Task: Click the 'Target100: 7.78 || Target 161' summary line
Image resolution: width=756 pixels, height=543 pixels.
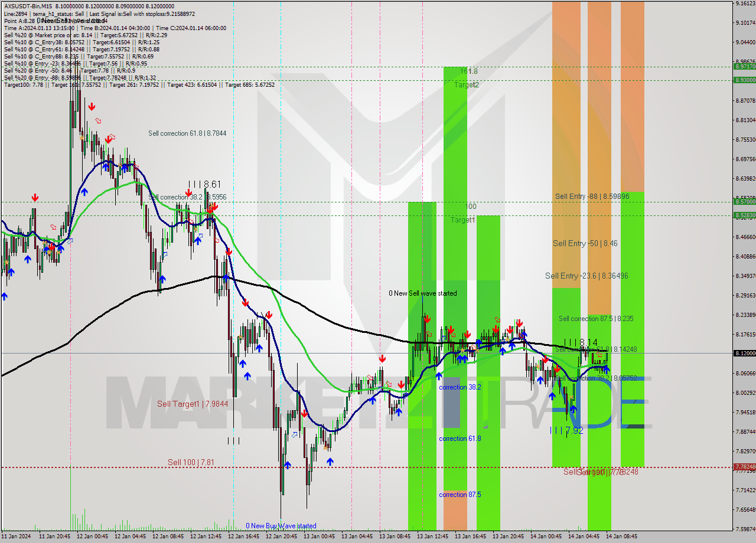Action: click(139, 84)
